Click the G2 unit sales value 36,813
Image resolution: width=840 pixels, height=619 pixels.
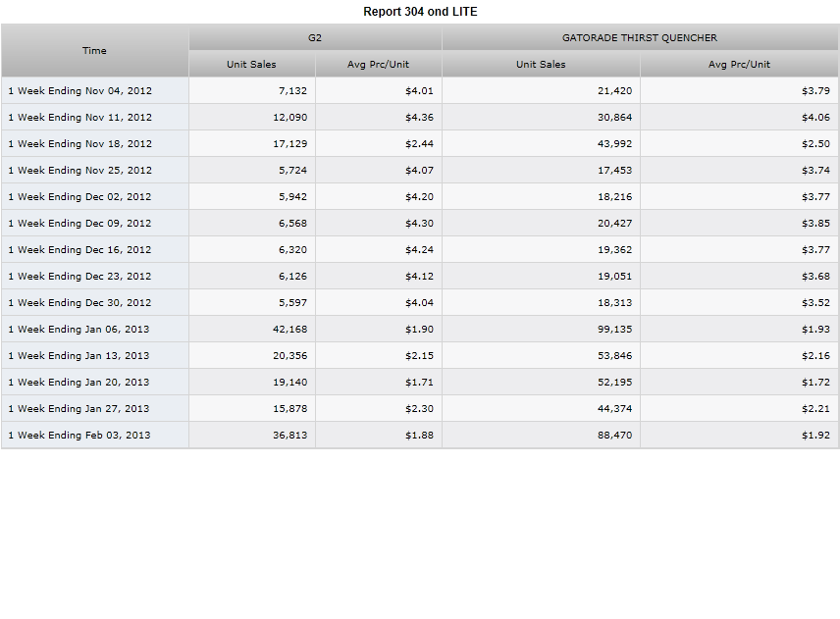tap(289, 435)
